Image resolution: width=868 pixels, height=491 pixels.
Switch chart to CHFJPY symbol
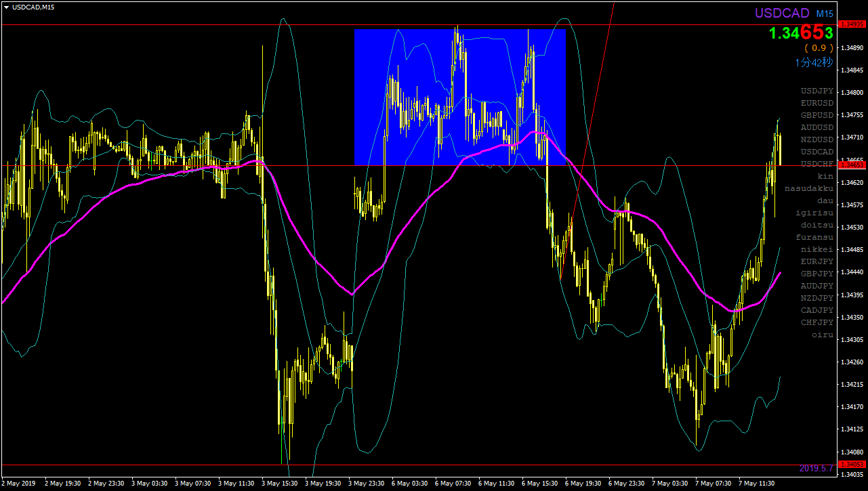click(x=817, y=322)
